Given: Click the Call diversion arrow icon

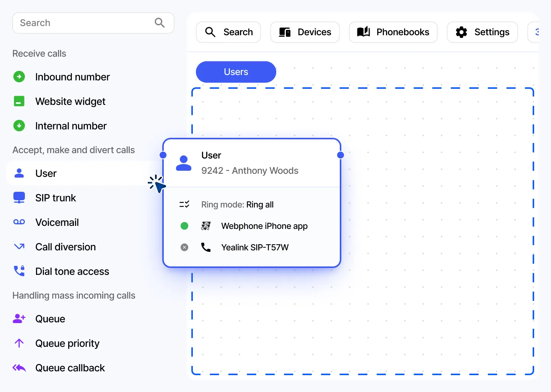Looking at the screenshot, I should (x=19, y=247).
